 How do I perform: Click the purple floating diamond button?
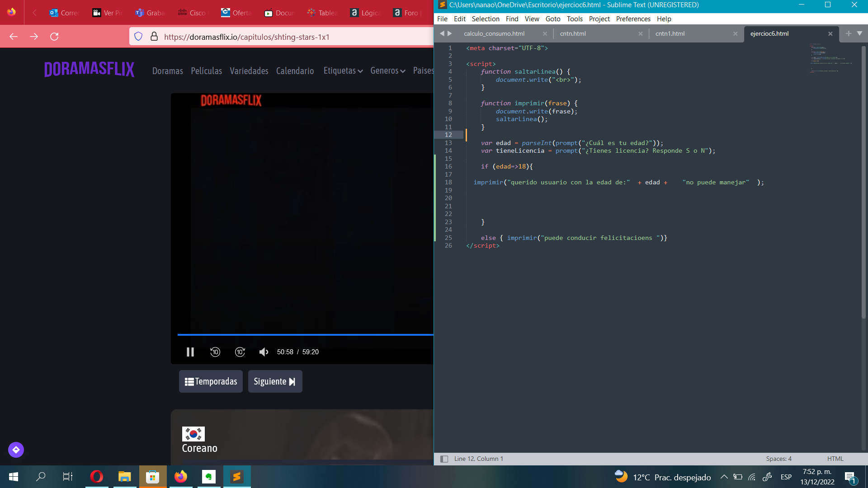pos(16,450)
